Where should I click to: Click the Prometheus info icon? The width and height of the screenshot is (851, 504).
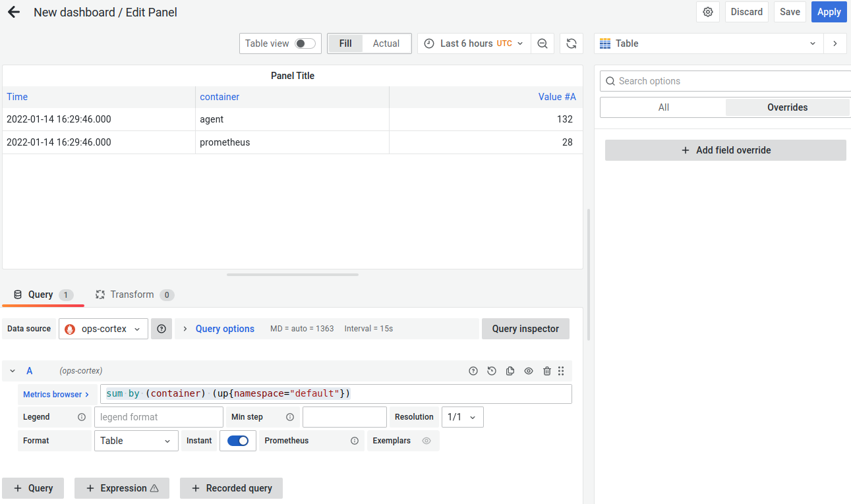[355, 441]
